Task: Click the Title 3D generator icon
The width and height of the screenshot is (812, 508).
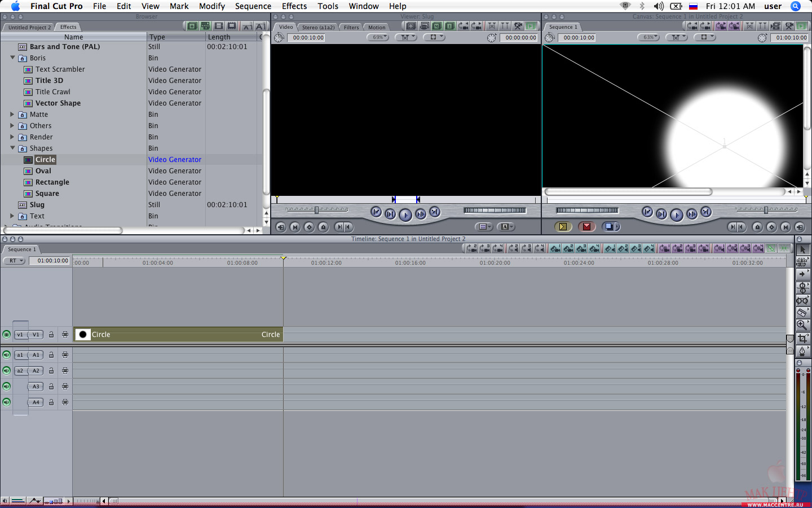Action: [x=28, y=81]
